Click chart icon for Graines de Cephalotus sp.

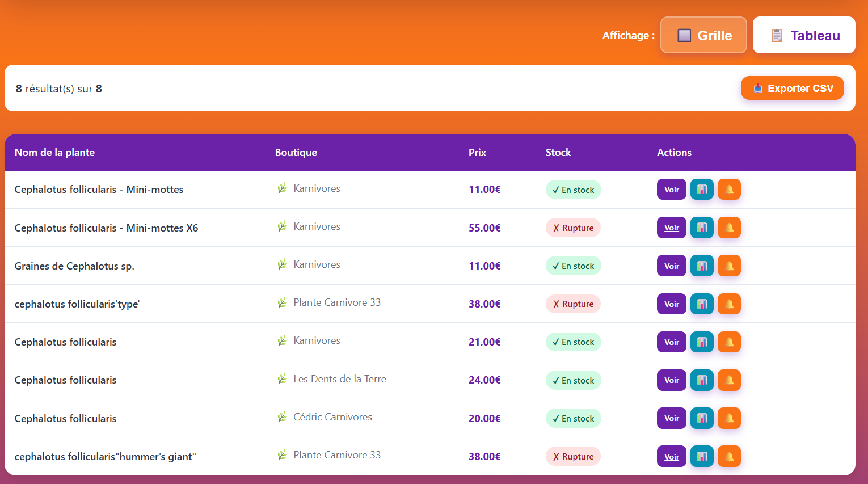(x=702, y=266)
